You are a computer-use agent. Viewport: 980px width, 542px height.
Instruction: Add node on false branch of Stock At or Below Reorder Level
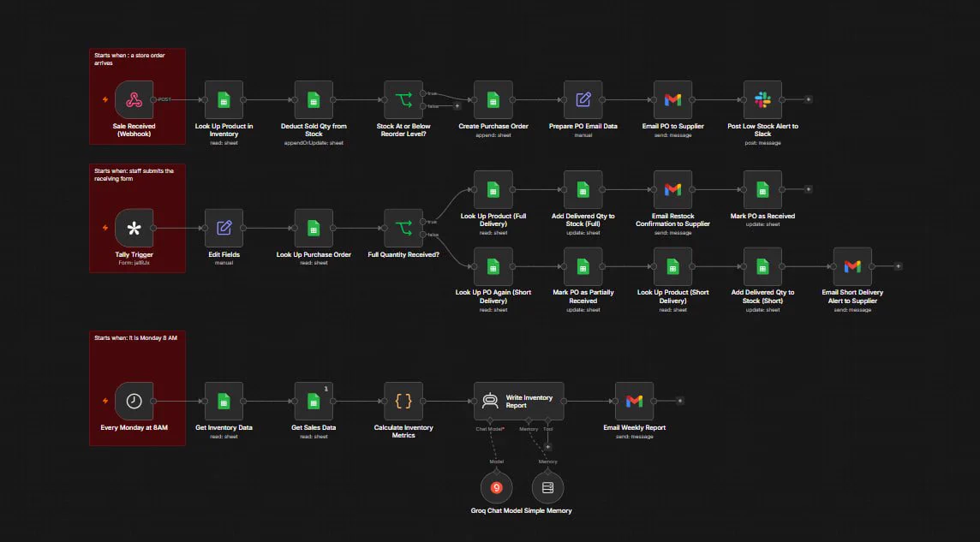pos(457,106)
